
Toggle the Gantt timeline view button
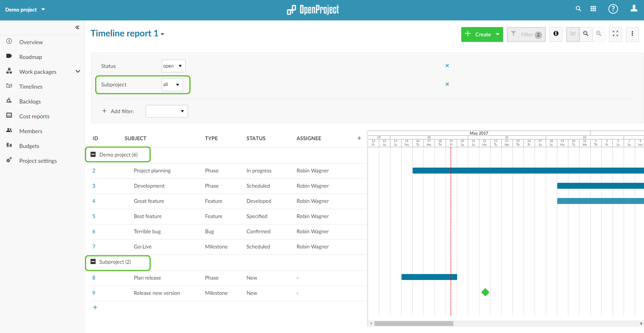point(573,34)
